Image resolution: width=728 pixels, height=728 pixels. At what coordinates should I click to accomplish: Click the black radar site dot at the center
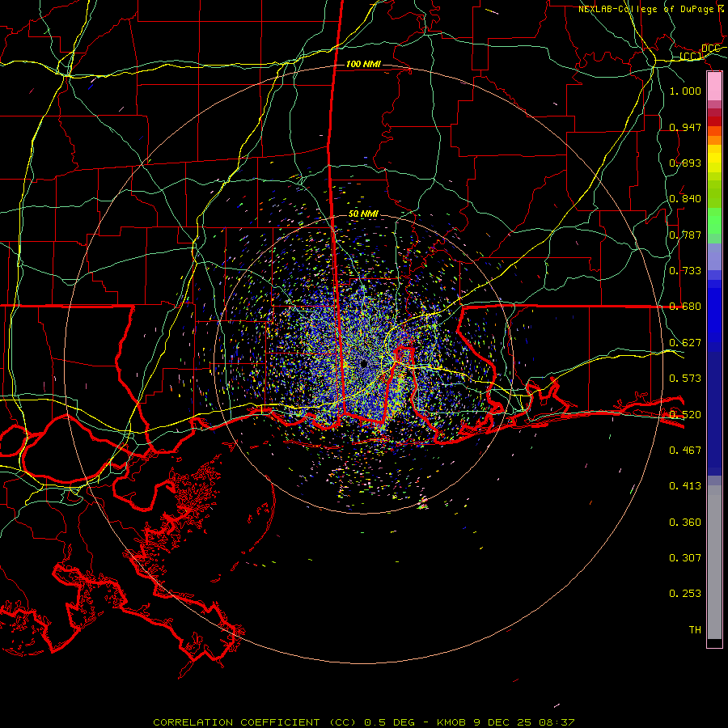pyautogui.click(x=364, y=364)
